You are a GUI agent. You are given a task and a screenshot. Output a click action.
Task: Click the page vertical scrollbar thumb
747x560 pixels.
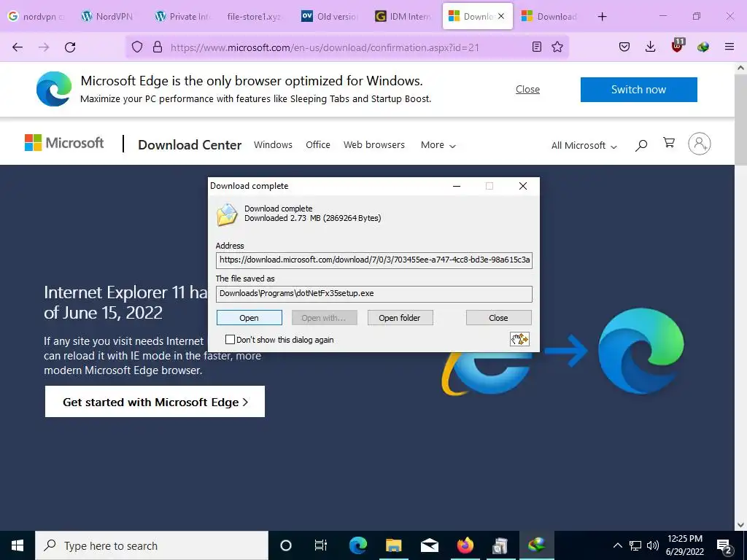[741, 120]
